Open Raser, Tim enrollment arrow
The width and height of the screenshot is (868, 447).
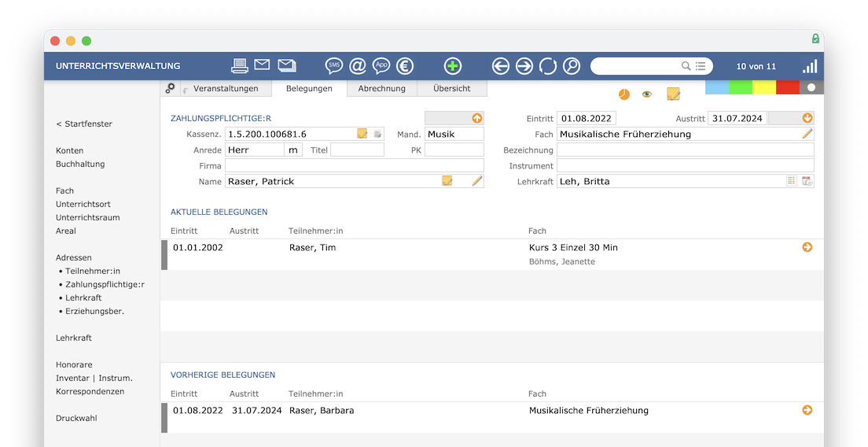click(807, 247)
